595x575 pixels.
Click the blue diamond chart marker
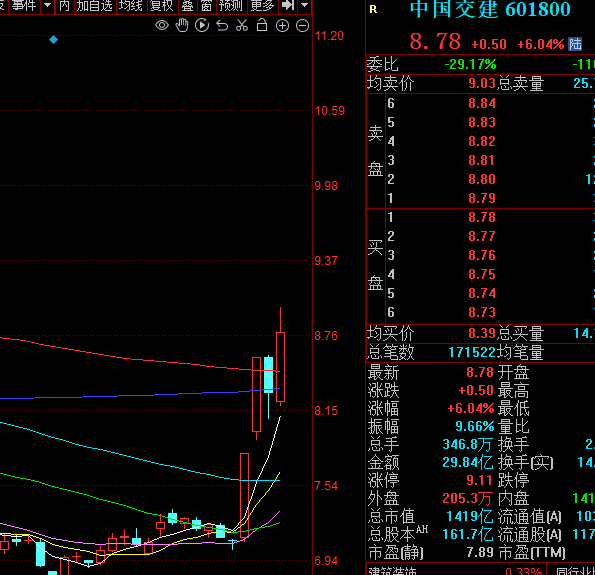(54, 39)
